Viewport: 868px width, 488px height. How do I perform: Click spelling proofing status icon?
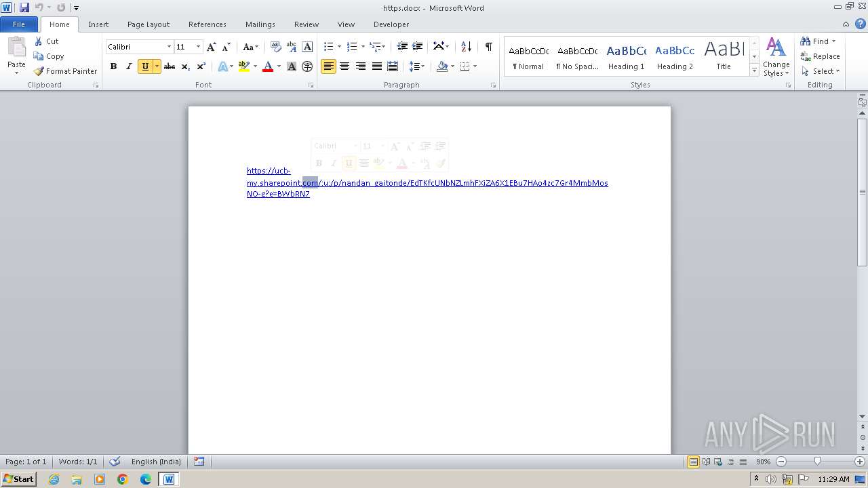[x=115, y=462]
